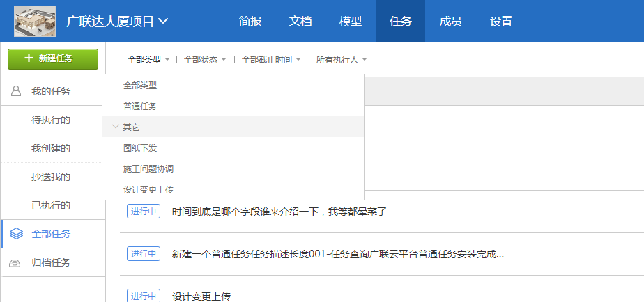Click the archive box icon beside 归档任务
Screen dimensions: 644x302
(x=16, y=263)
